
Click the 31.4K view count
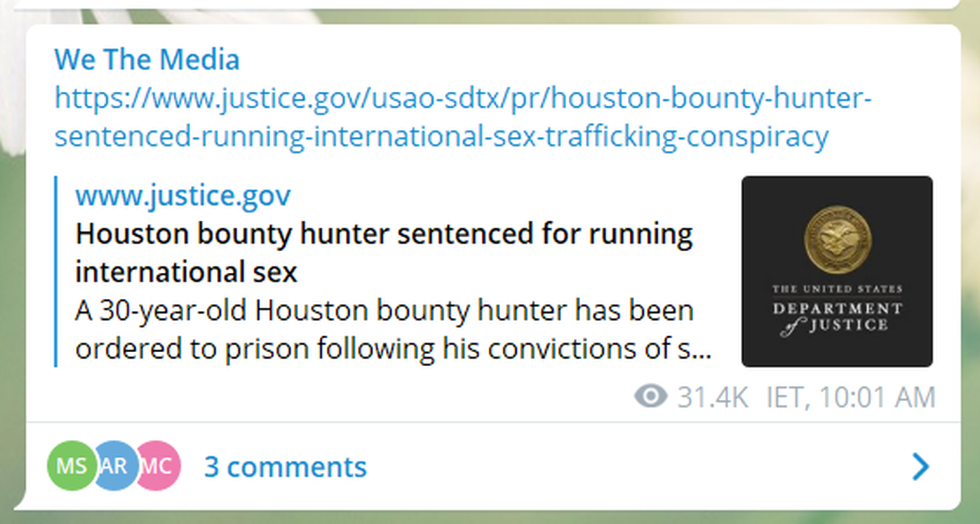tap(712, 397)
